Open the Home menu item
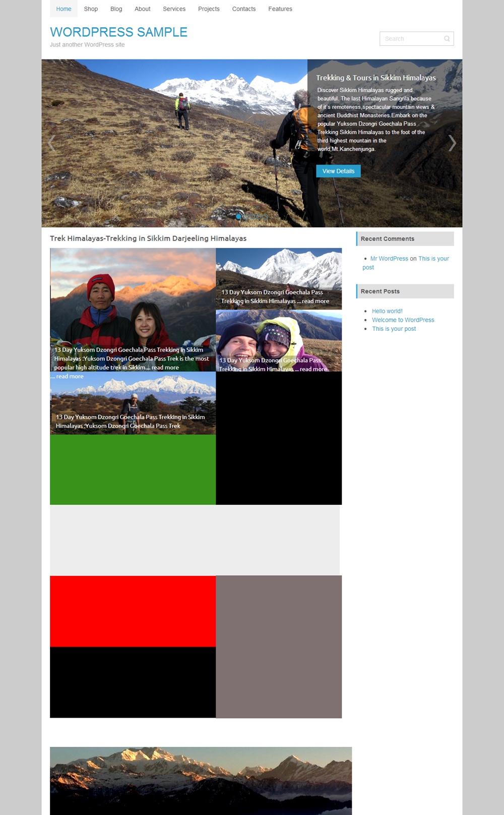The image size is (504, 815). [64, 9]
